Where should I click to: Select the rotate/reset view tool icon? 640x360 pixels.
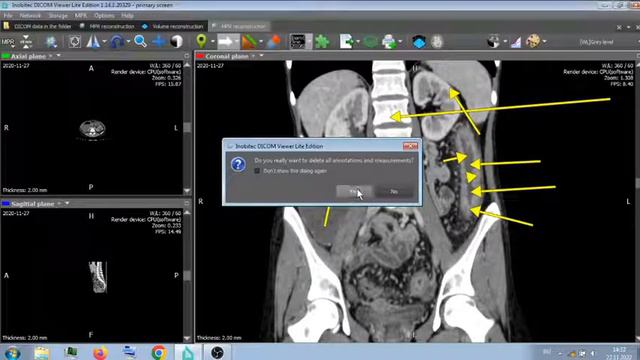[x=74, y=42]
